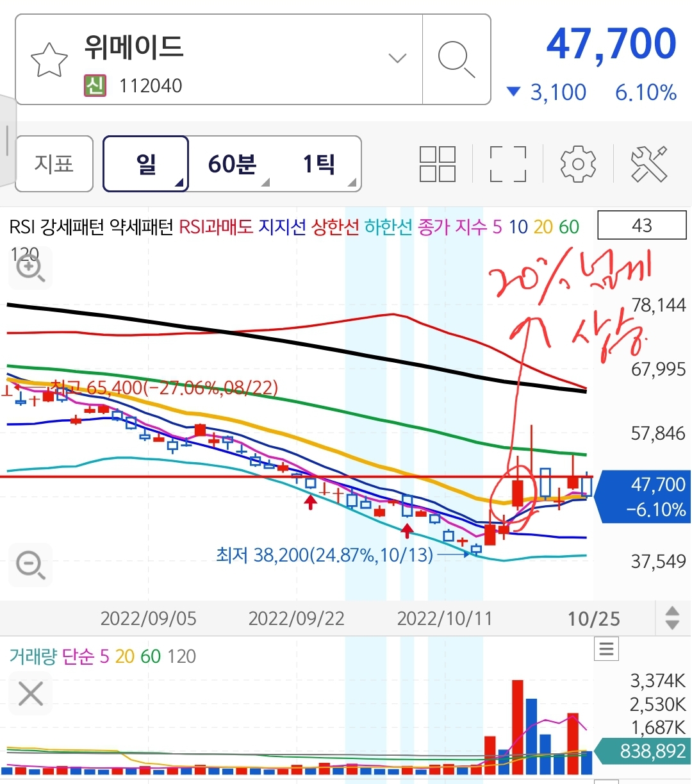Select the 1틱 chart tab
This screenshot has height=784, width=692.
318,163
